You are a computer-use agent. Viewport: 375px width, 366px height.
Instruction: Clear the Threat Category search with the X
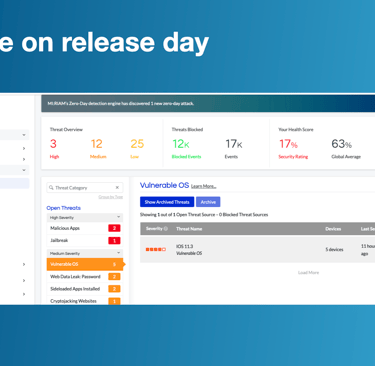[x=117, y=188]
